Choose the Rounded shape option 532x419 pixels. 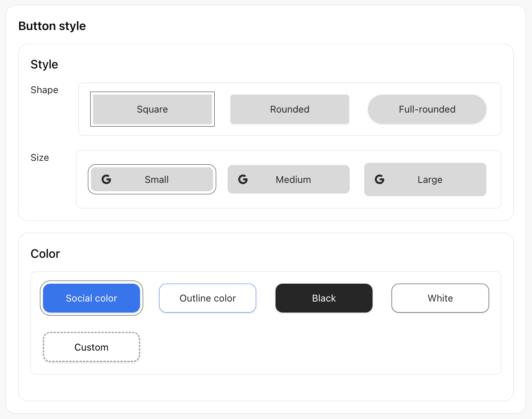[290, 109]
